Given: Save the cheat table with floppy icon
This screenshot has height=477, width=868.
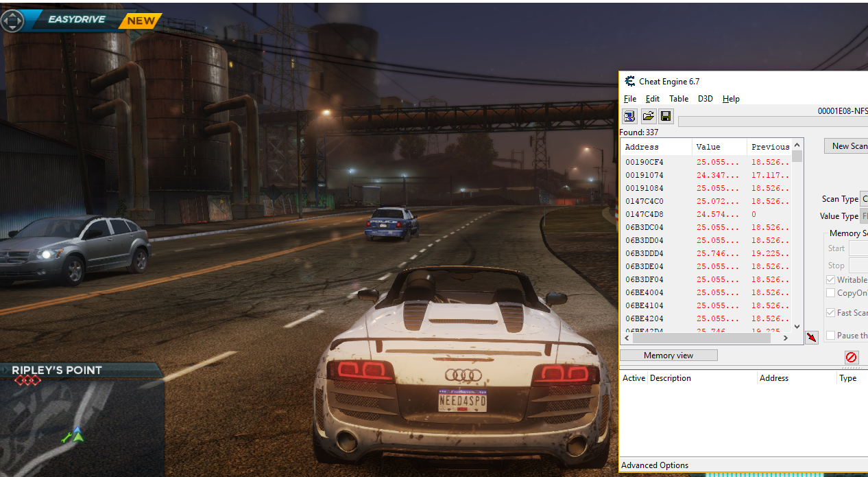Looking at the screenshot, I should 666,116.
